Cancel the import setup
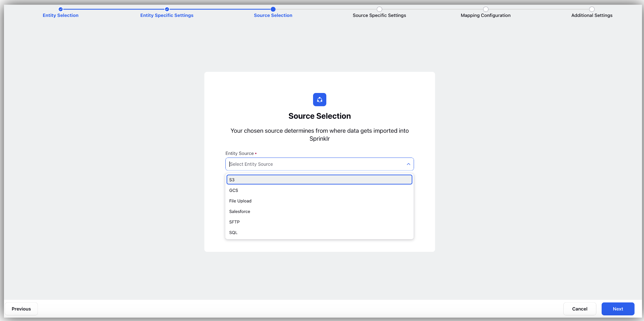The image size is (644, 321). pos(580,309)
